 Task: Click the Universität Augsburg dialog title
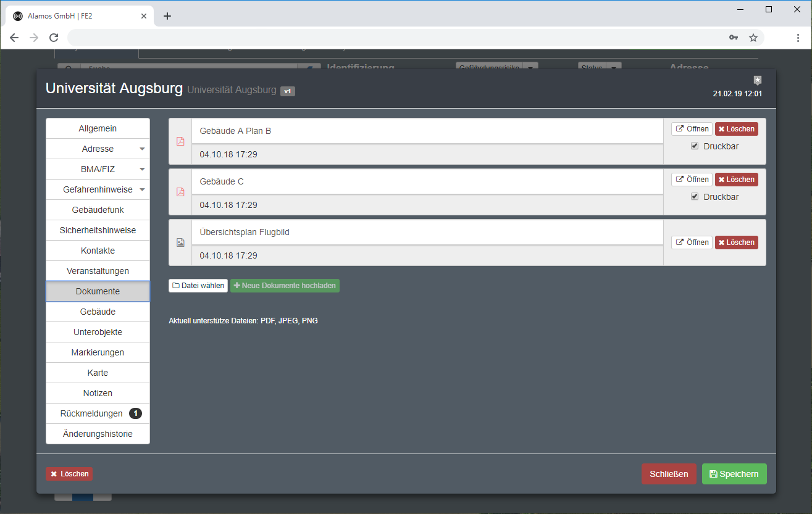[x=114, y=88]
